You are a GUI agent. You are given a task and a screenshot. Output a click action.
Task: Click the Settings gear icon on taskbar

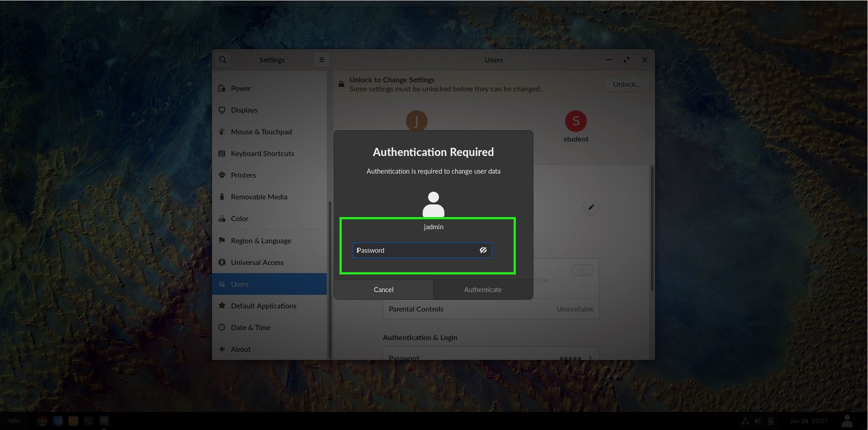point(104,421)
